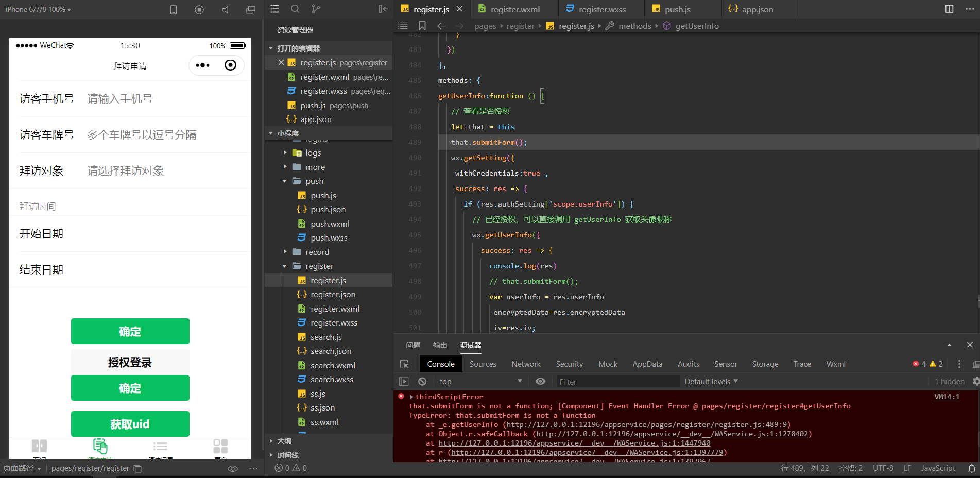Detach the simulator window
Image resolution: width=980 pixels, height=478 pixels.
251,10
